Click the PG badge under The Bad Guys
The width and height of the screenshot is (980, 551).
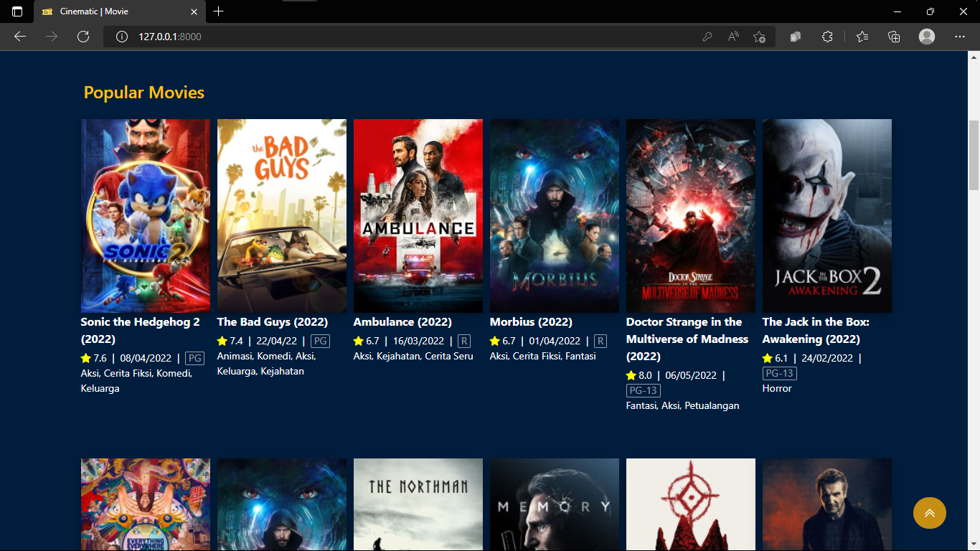coord(320,341)
